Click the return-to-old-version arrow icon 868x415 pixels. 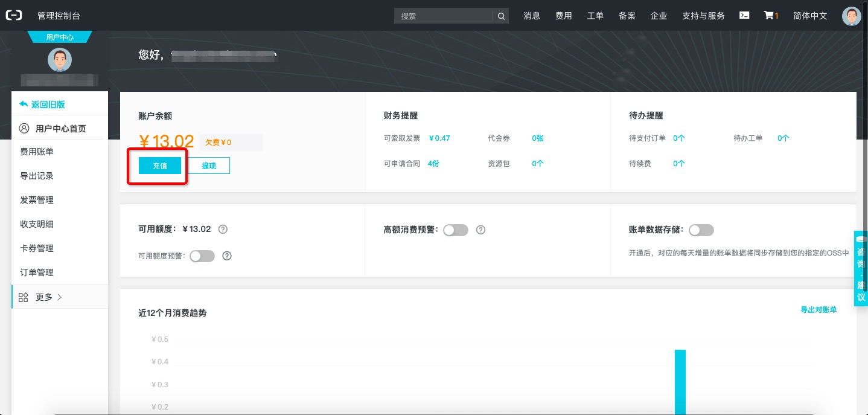24,104
